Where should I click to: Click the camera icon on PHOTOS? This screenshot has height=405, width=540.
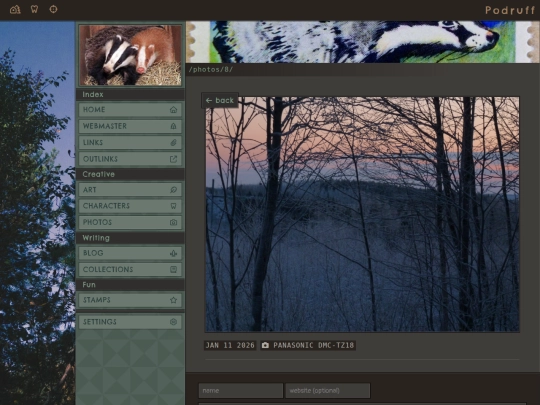click(173, 222)
